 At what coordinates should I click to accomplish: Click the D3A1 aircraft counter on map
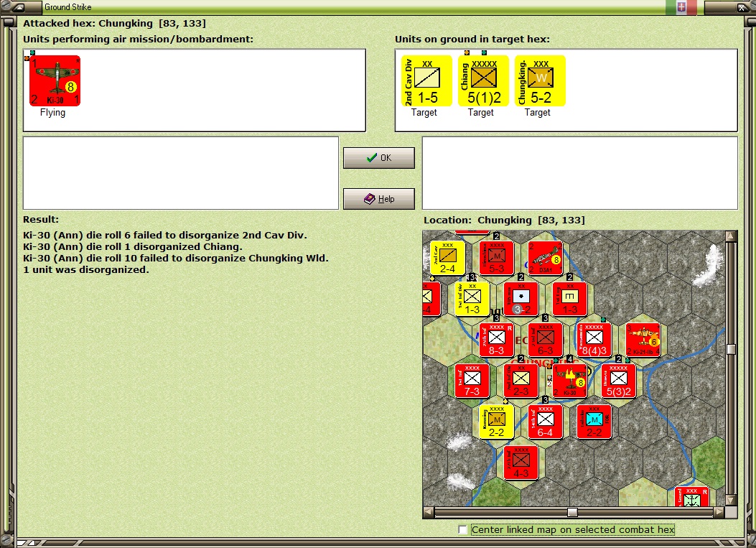[546, 258]
